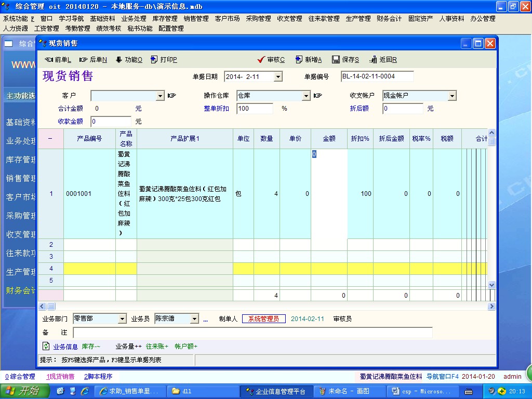Go to previous document (前单)
Screen dimensions: 532x399
(x=58, y=60)
